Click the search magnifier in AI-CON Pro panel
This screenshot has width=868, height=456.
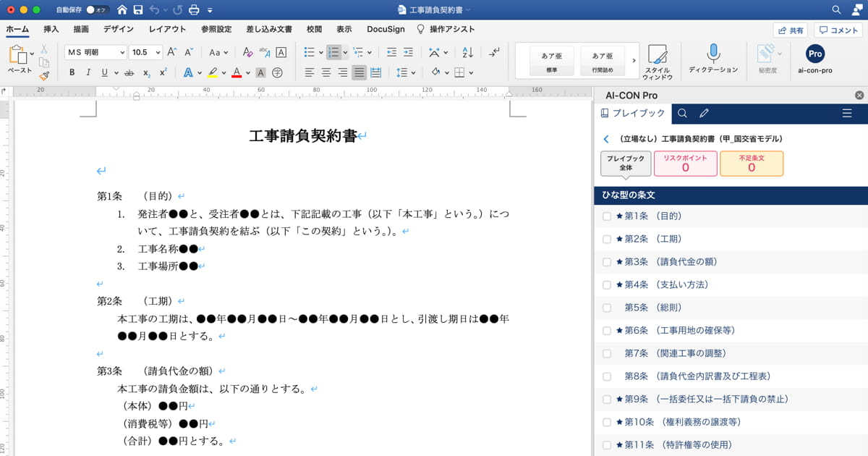(x=682, y=113)
